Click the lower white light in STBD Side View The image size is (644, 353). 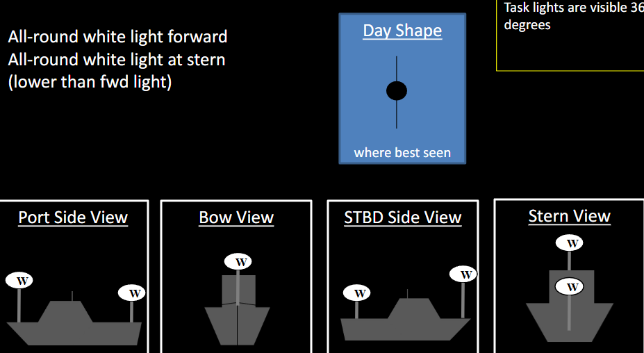click(357, 293)
